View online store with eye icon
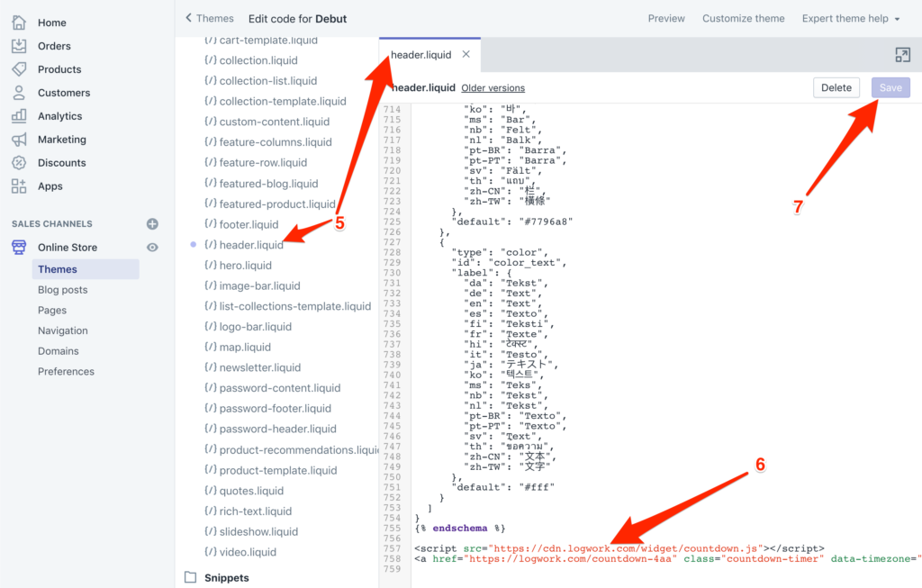Image resolution: width=922 pixels, height=588 pixels. tap(152, 248)
